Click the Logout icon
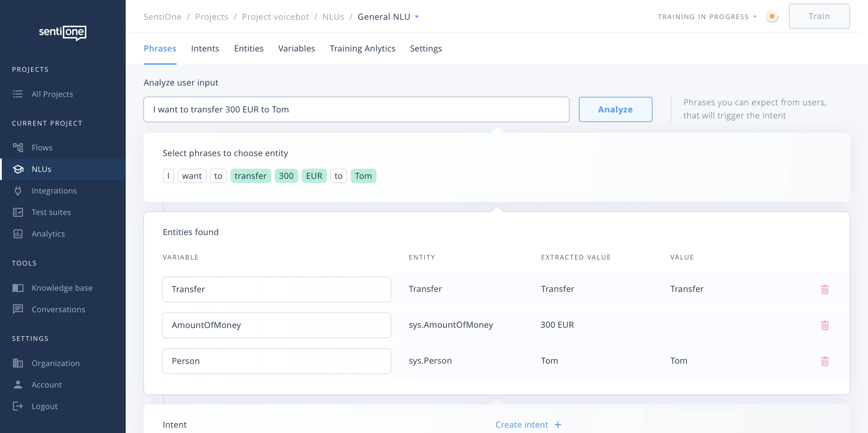 (18, 406)
